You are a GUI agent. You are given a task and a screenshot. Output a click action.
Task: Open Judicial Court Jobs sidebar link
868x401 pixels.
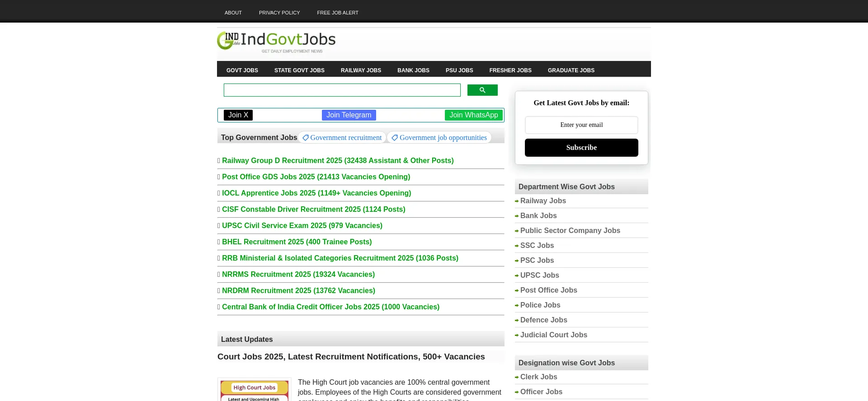pyautogui.click(x=554, y=335)
